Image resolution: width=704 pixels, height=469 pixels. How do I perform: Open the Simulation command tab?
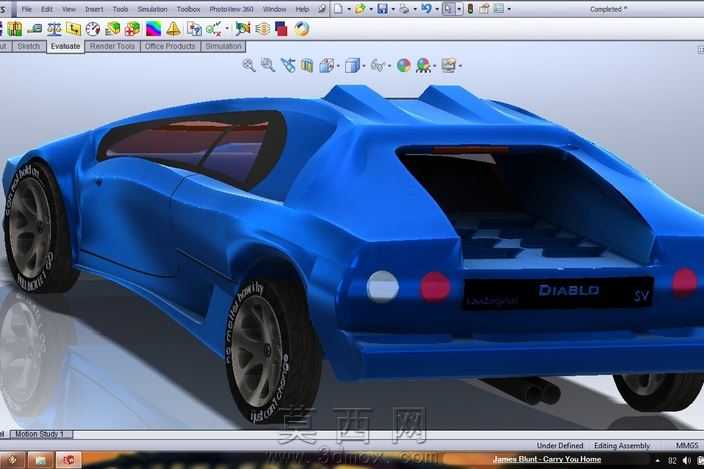[223, 46]
